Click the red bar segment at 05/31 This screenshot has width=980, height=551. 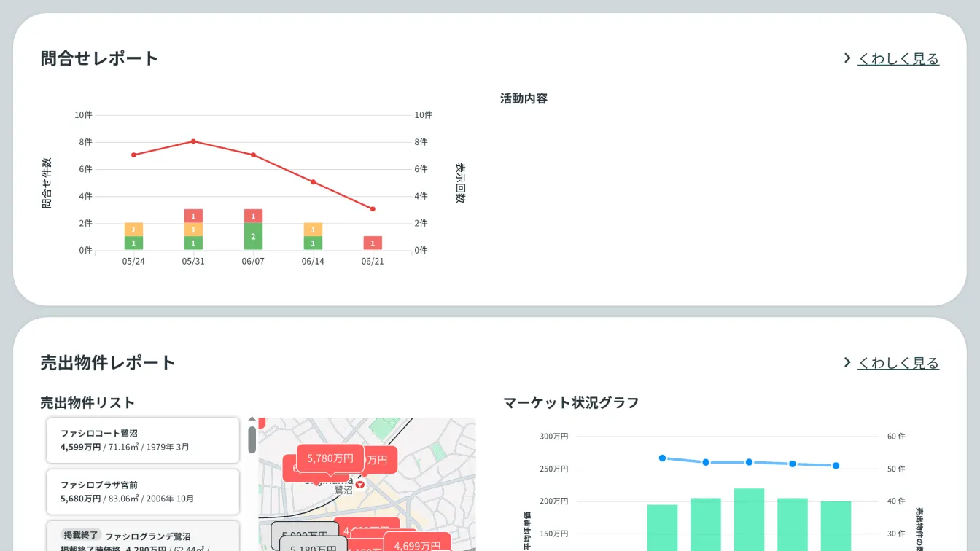193,216
